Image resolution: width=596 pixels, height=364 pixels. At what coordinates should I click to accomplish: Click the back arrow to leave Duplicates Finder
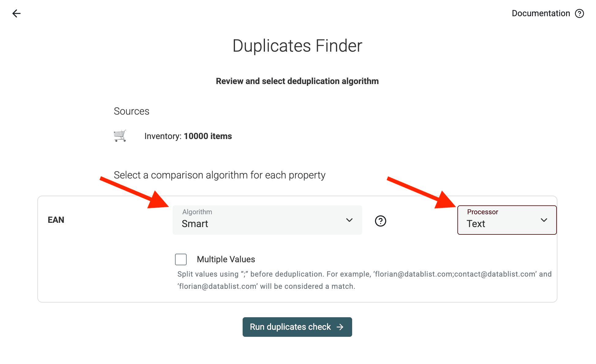(16, 13)
